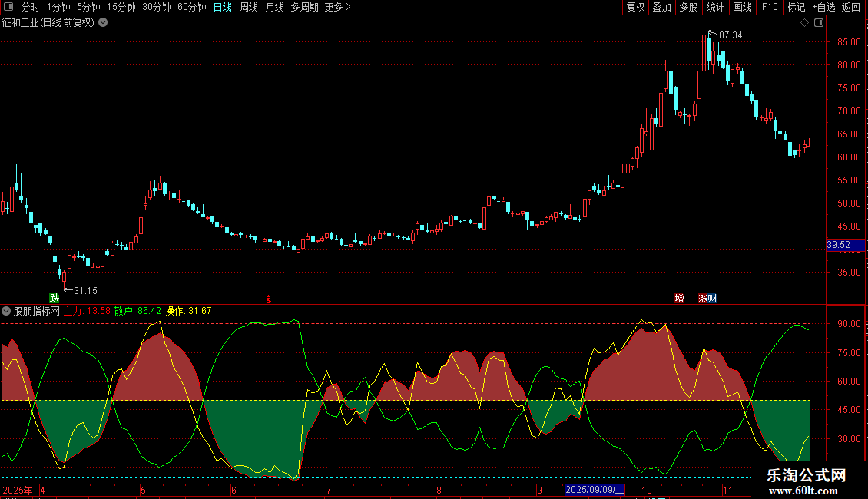Image resolution: width=868 pixels, height=499 pixels.
Task: Open the 多股 multi-stock view
Action: (689, 7)
